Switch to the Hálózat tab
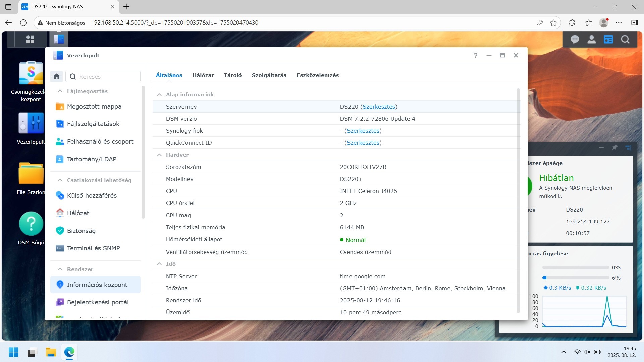The width and height of the screenshot is (644, 362). [x=203, y=75]
